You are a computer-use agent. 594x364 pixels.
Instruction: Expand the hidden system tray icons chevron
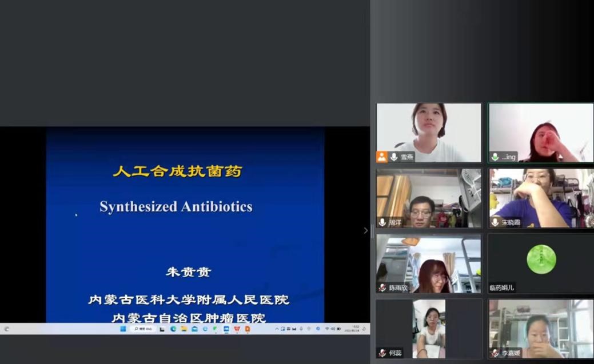pos(277,329)
